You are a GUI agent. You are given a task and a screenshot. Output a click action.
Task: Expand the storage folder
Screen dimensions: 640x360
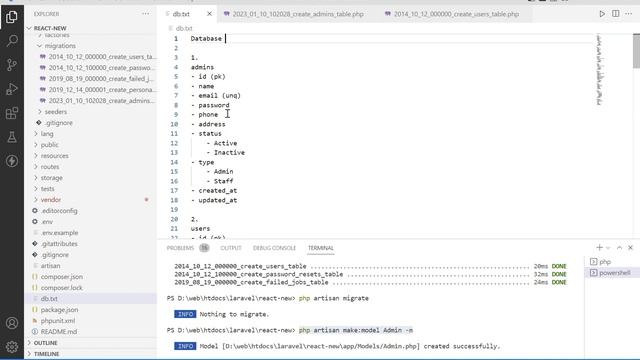[x=51, y=178]
